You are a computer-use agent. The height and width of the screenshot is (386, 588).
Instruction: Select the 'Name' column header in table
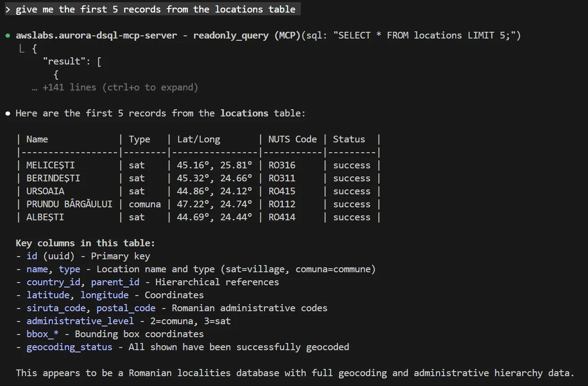(37, 139)
